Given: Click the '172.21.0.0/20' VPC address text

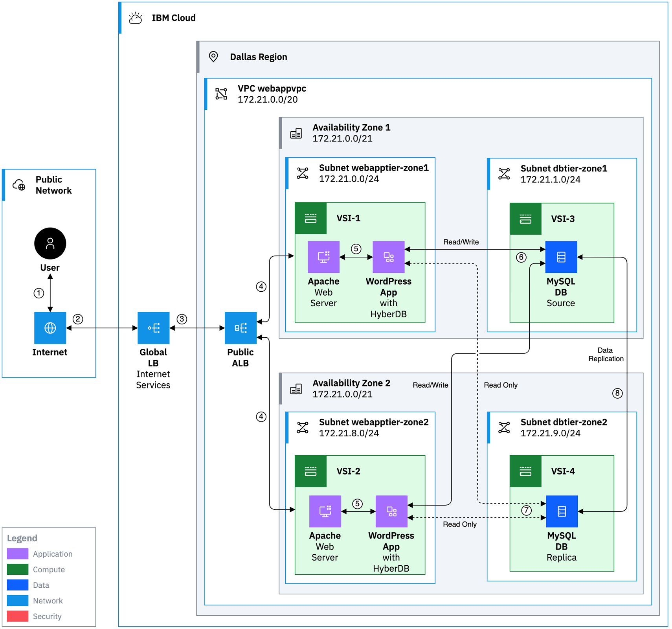Looking at the screenshot, I should [268, 99].
